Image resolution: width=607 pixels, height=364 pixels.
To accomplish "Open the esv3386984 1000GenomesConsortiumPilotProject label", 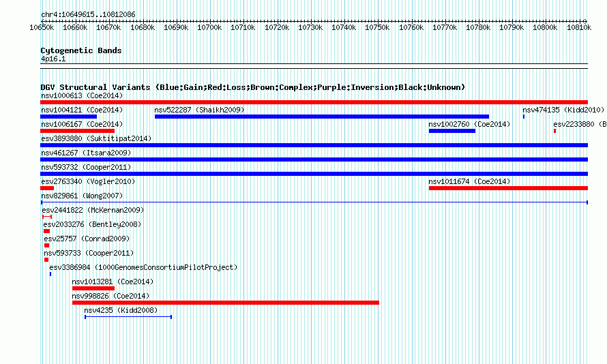I will pyautogui.click(x=144, y=267).
